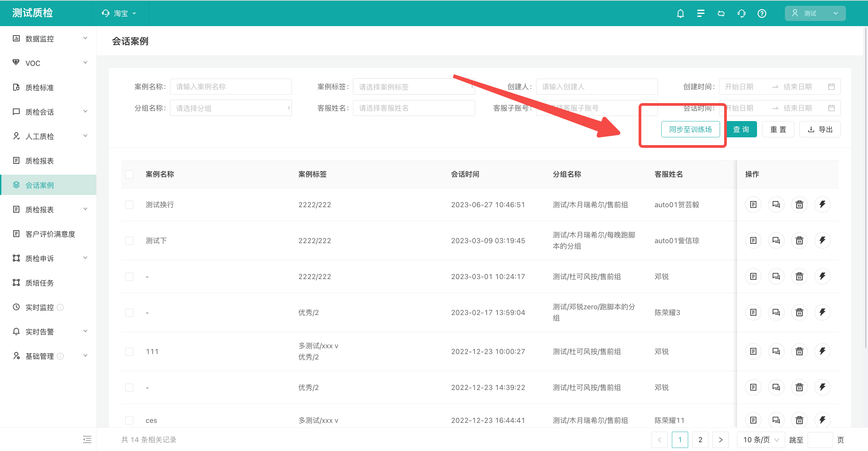Screen dimensions: 868x451
Task: Check the box for 测试下 row
Action: pos(129,241)
